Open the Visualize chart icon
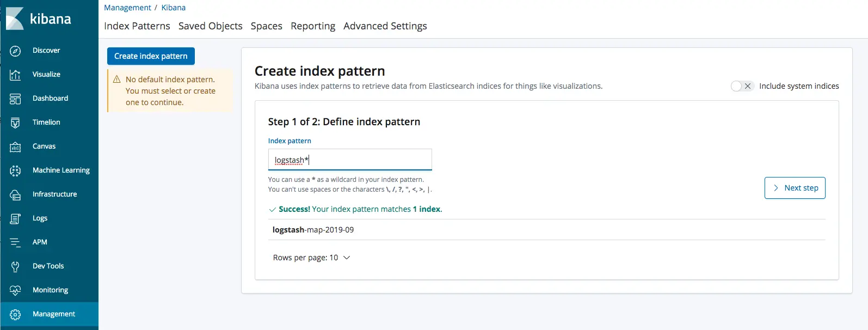The image size is (868, 330). [15, 75]
